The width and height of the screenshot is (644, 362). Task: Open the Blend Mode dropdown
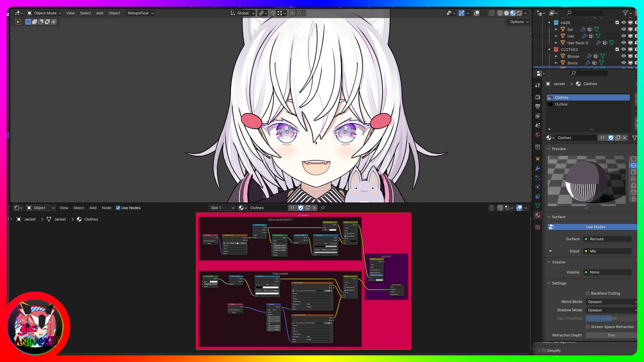point(611,302)
